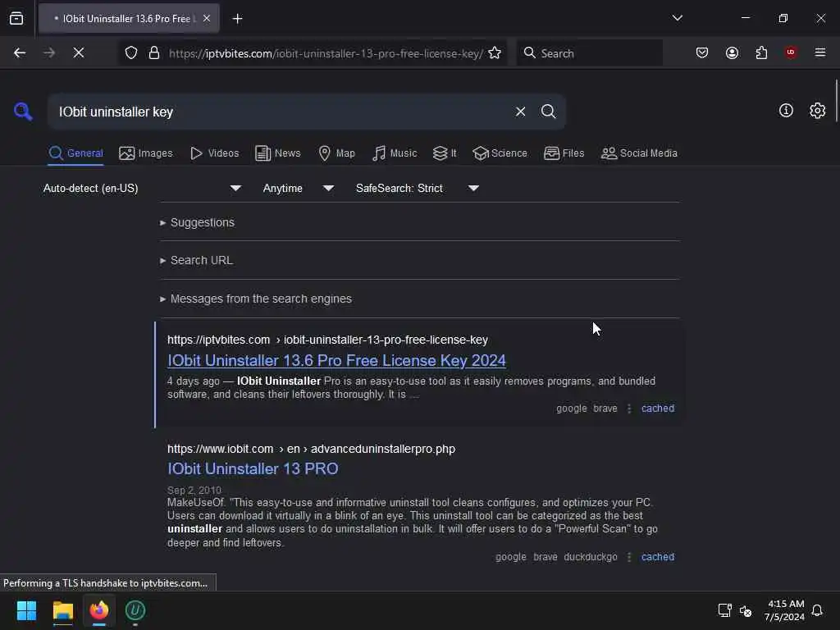Open the SafeSearch: Strict dropdown
Image resolution: width=840 pixels, height=630 pixels.
(x=417, y=189)
